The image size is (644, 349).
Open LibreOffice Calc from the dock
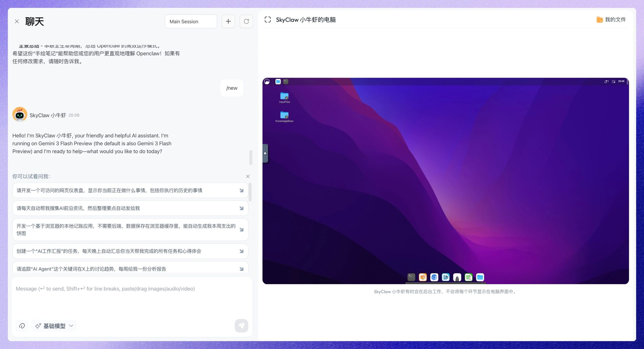tap(469, 277)
